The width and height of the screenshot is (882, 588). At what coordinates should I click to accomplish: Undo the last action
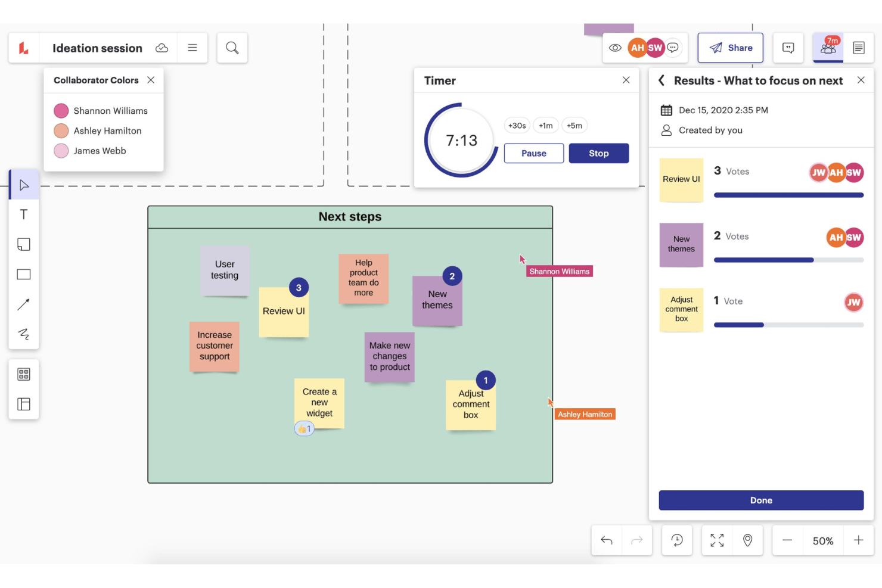(607, 540)
